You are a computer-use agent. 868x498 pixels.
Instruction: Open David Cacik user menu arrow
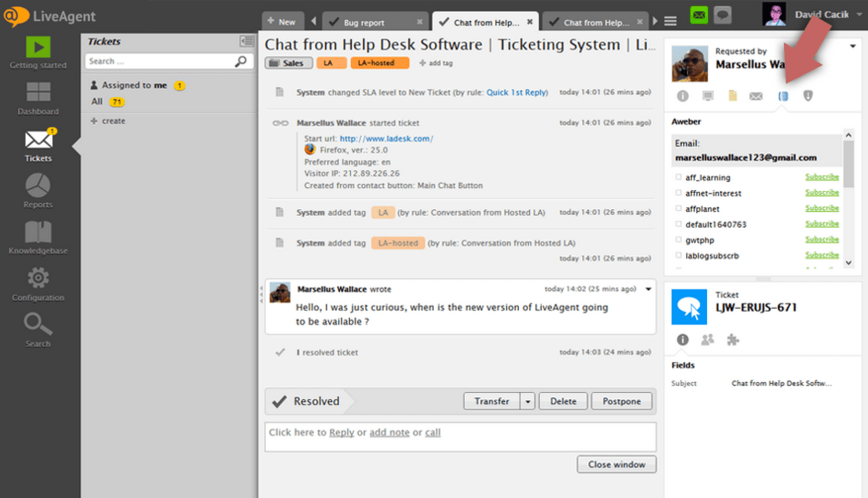(859, 14)
